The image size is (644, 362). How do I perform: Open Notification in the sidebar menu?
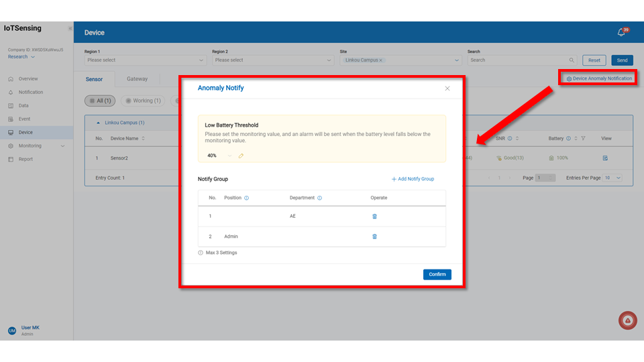(30, 93)
